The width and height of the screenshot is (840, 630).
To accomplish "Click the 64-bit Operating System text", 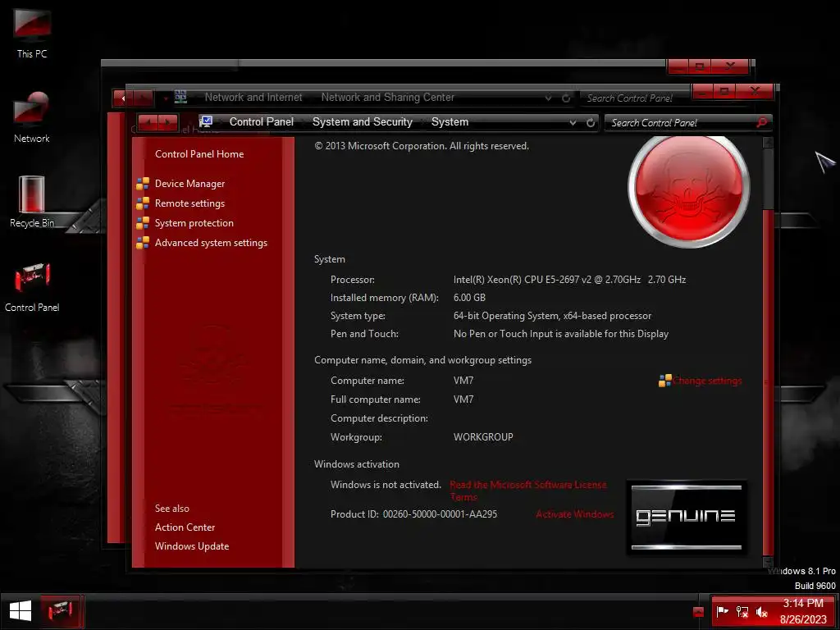I will (552, 316).
